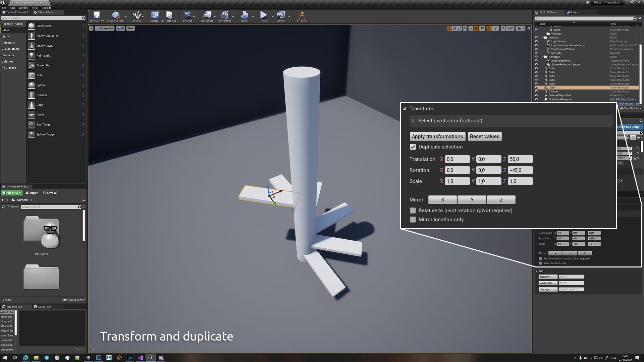Viewport: 644px width, 362px height.
Task: Switch to the Output Log tab
Action: pyautogui.click(x=45, y=307)
